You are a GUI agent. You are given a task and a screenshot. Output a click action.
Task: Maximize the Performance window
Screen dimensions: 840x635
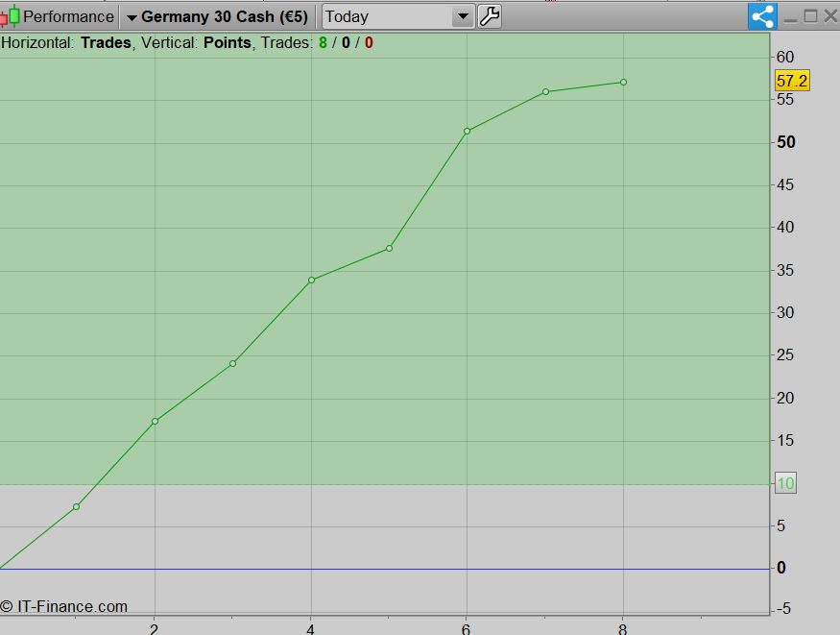tap(810, 16)
